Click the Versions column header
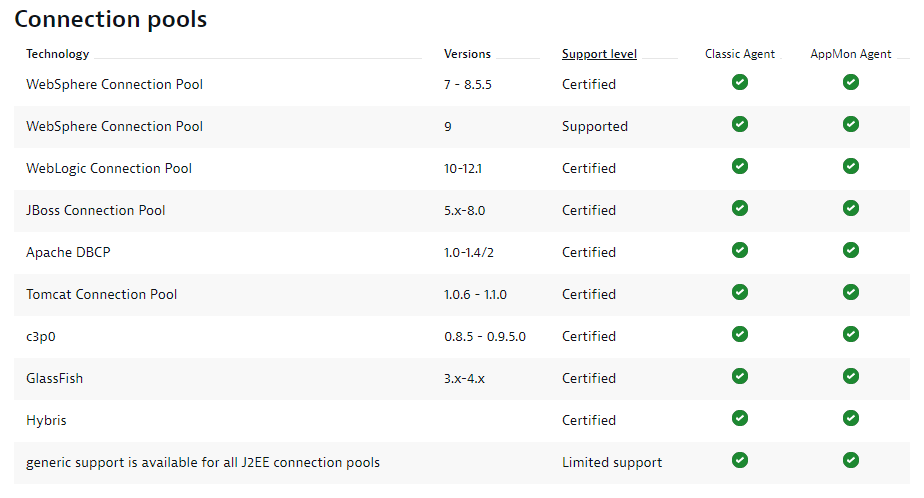Image resolution: width=924 pixels, height=498 pixels. pos(467,54)
